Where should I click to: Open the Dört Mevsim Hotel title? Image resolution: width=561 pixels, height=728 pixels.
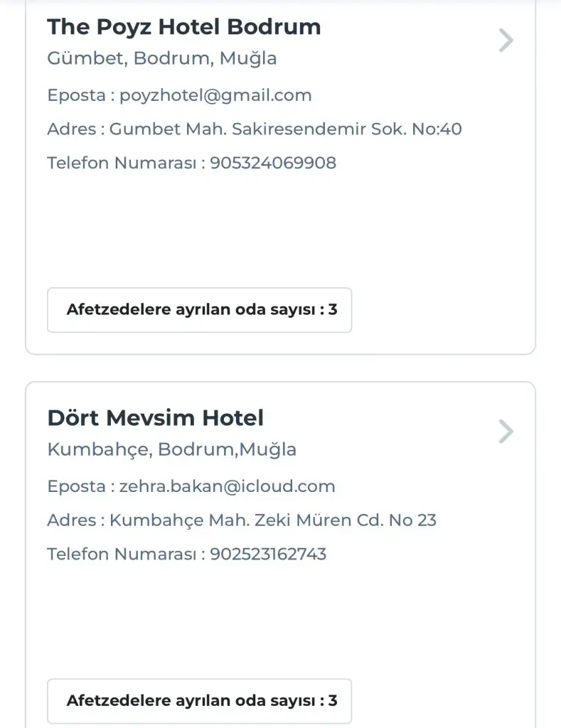point(155,418)
